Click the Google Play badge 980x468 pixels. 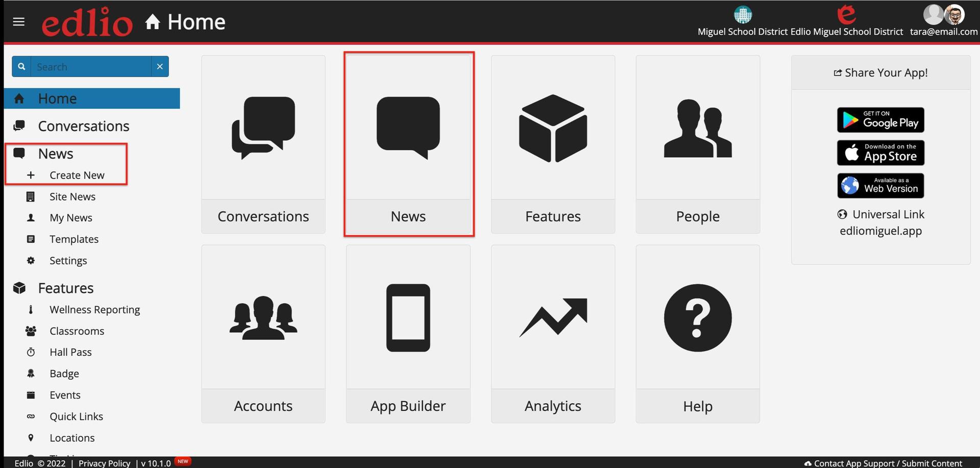(880, 120)
